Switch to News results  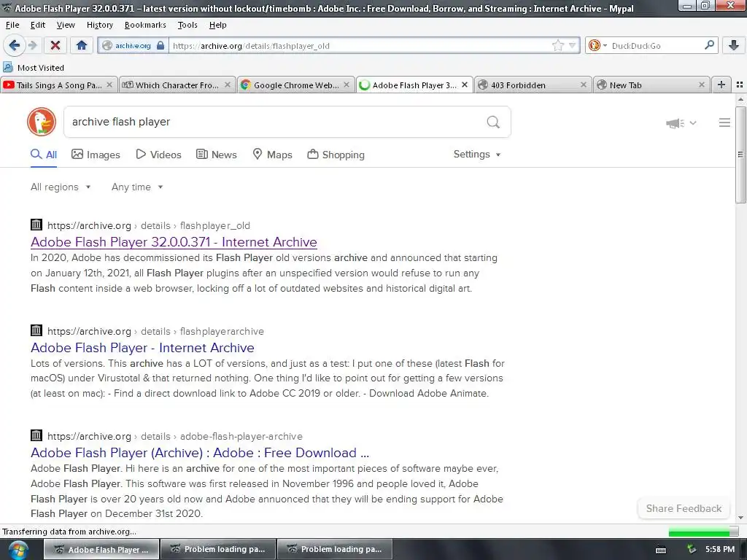coord(216,155)
